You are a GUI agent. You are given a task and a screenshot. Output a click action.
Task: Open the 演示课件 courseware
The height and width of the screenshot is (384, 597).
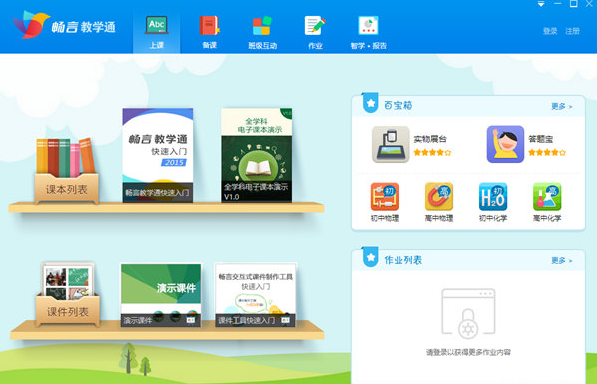pos(161,295)
